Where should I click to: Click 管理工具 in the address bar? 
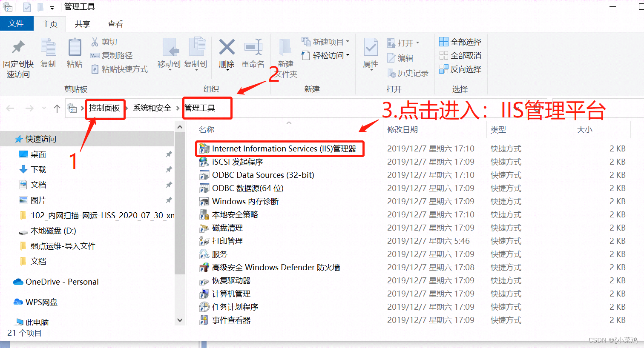200,108
